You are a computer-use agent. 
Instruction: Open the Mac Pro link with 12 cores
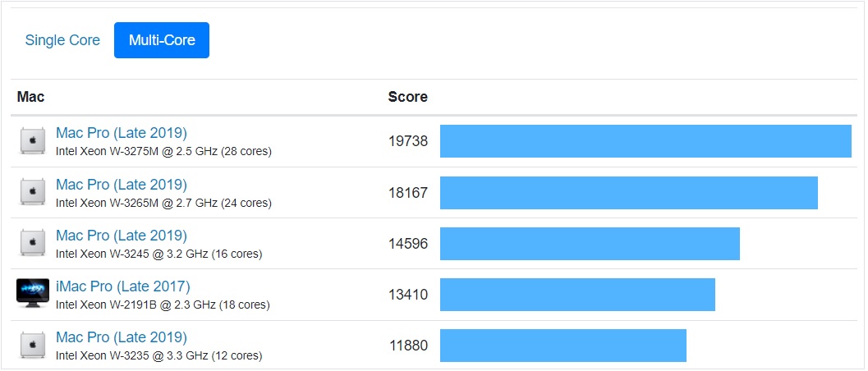[x=121, y=337]
